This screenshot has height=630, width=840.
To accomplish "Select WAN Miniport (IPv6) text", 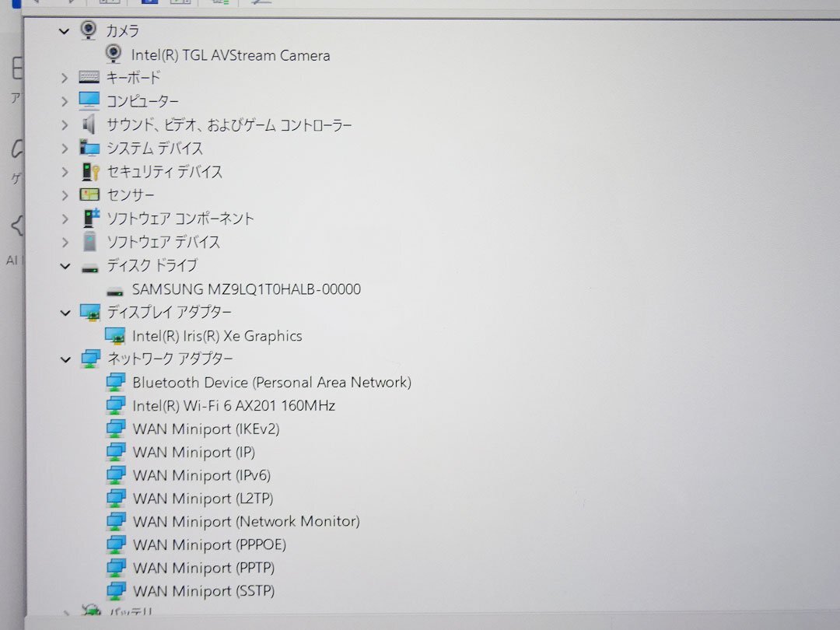I will (201, 475).
